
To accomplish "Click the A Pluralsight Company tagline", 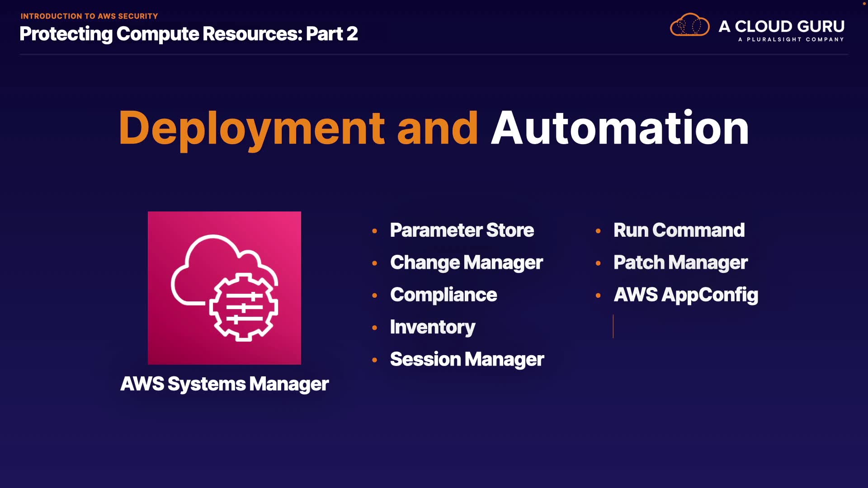I will (x=791, y=40).
